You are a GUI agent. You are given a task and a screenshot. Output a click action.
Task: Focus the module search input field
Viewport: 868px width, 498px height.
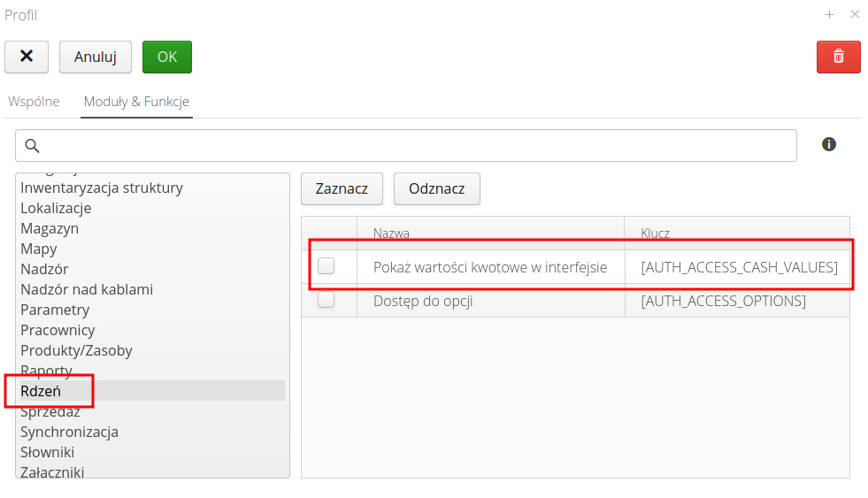click(x=416, y=146)
